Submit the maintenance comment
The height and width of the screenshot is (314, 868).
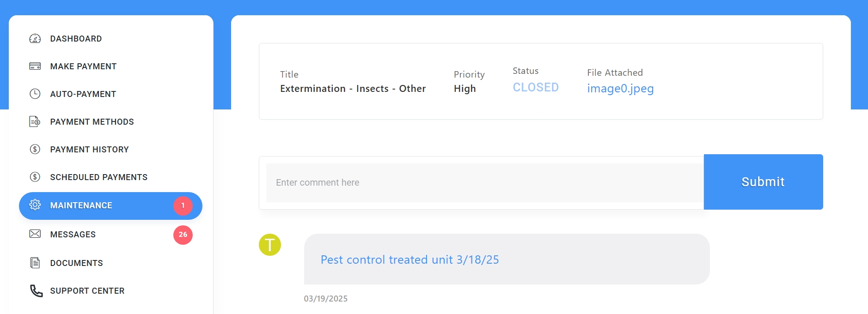coord(763,182)
